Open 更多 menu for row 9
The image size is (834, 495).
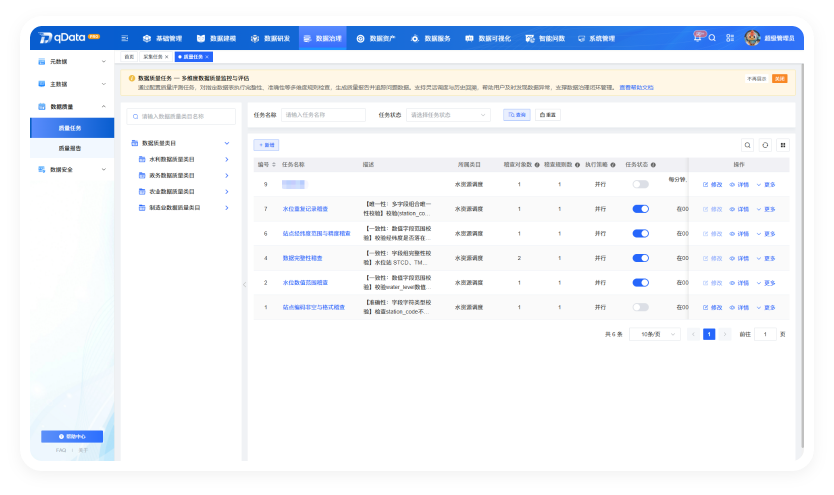tap(766, 184)
